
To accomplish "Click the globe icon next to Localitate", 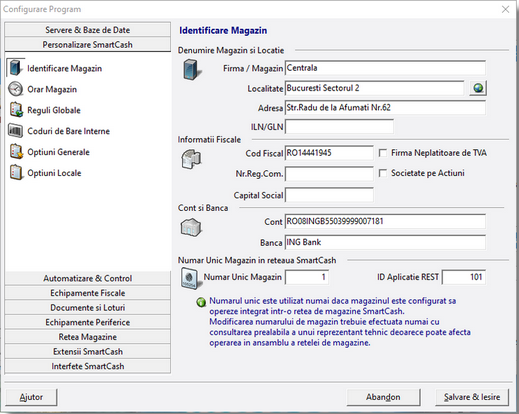I will 478,88.
